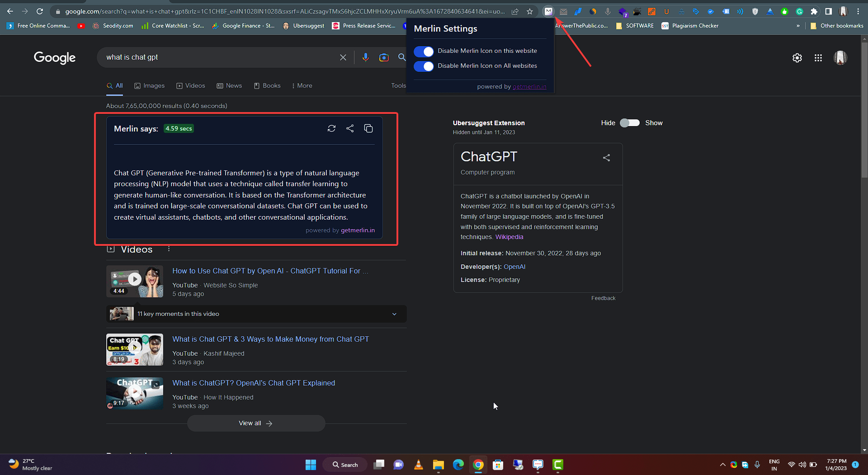
Task: Switch to the News tab
Action: [x=229, y=85]
